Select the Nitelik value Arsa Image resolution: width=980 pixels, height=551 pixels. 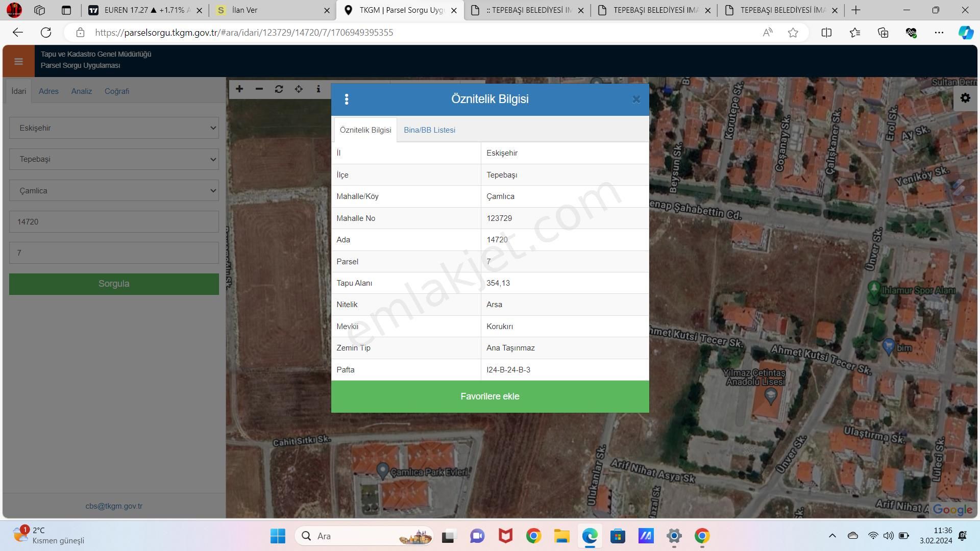click(494, 305)
